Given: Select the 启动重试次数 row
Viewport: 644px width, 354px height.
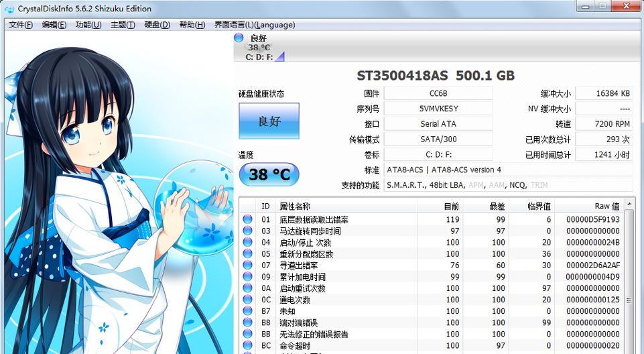Looking at the screenshot, I should (x=432, y=288).
